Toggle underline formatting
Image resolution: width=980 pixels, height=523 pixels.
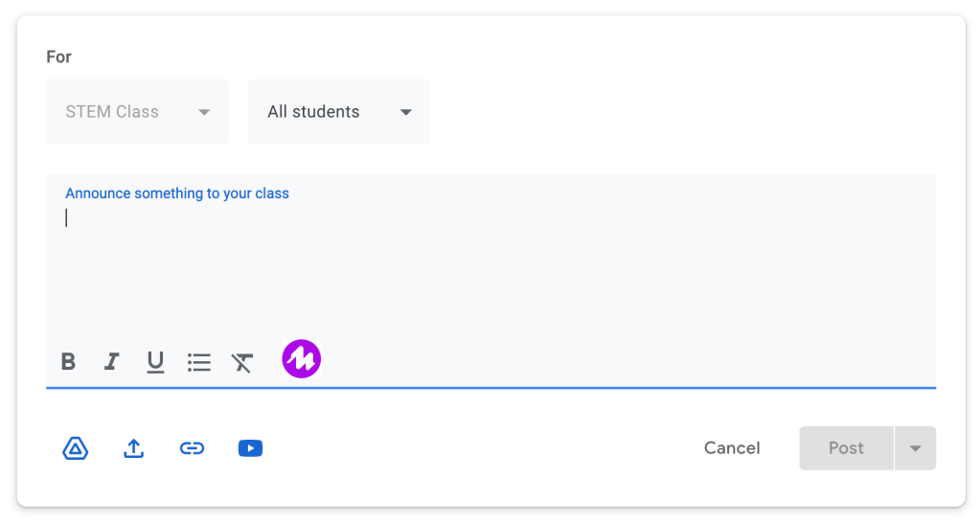(155, 361)
